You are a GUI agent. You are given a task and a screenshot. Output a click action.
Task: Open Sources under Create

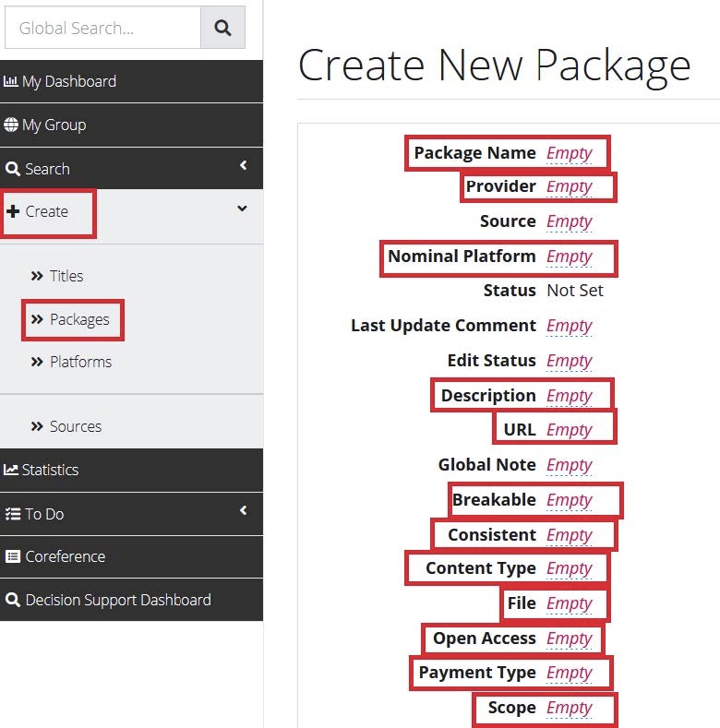tap(75, 426)
